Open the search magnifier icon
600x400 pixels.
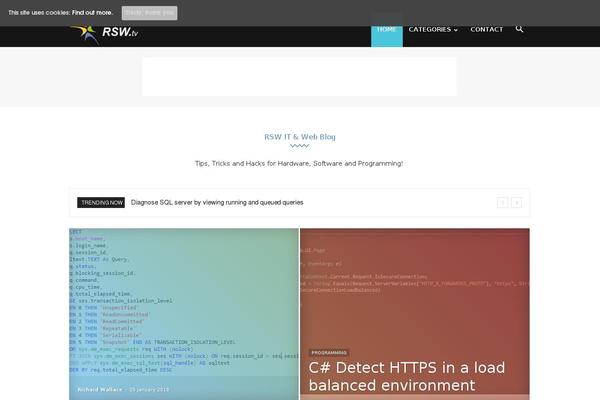pyautogui.click(x=519, y=29)
